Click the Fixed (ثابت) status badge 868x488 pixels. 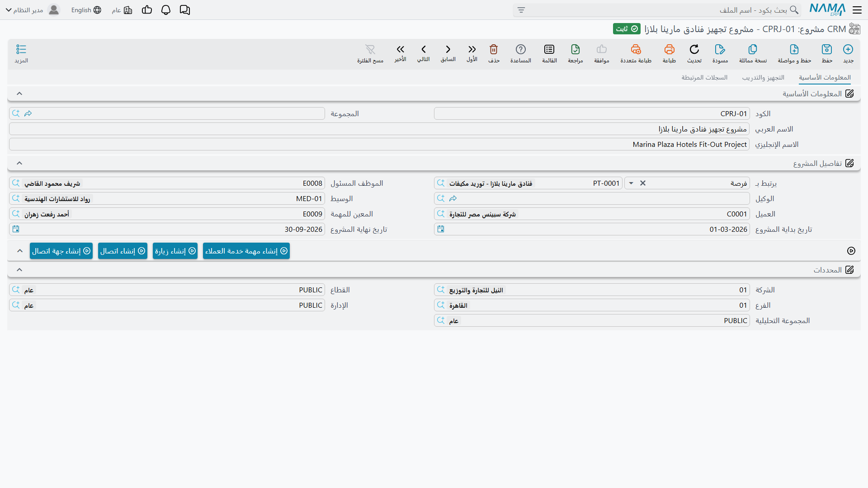pyautogui.click(x=627, y=29)
